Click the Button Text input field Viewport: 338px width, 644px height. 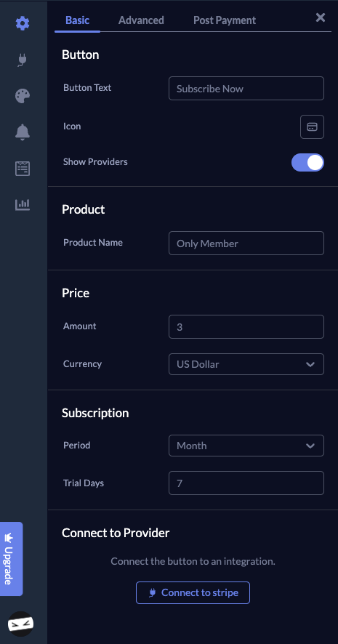point(246,88)
